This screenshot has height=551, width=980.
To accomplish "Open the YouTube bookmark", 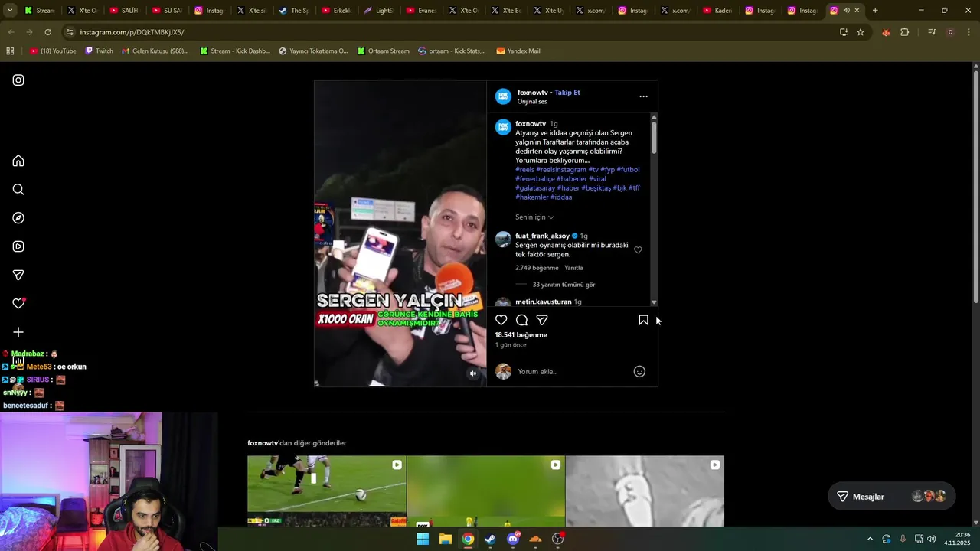I will click(53, 51).
